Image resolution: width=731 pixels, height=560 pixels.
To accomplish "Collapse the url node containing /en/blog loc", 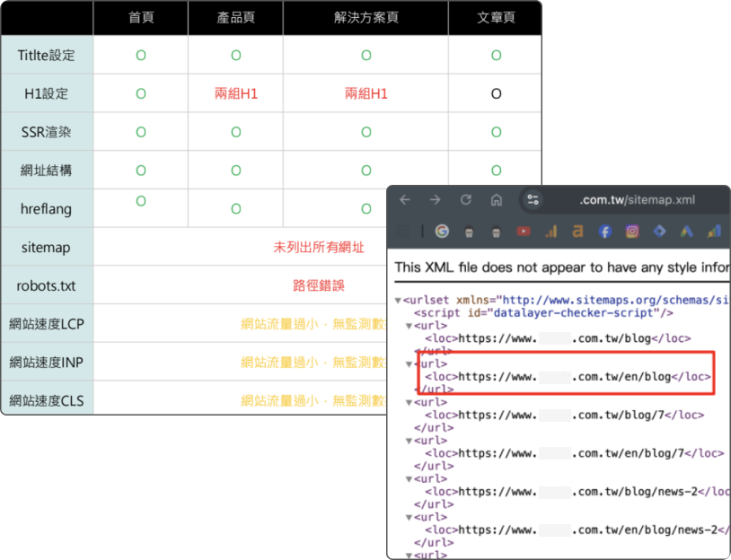I will tap(409, 364).
